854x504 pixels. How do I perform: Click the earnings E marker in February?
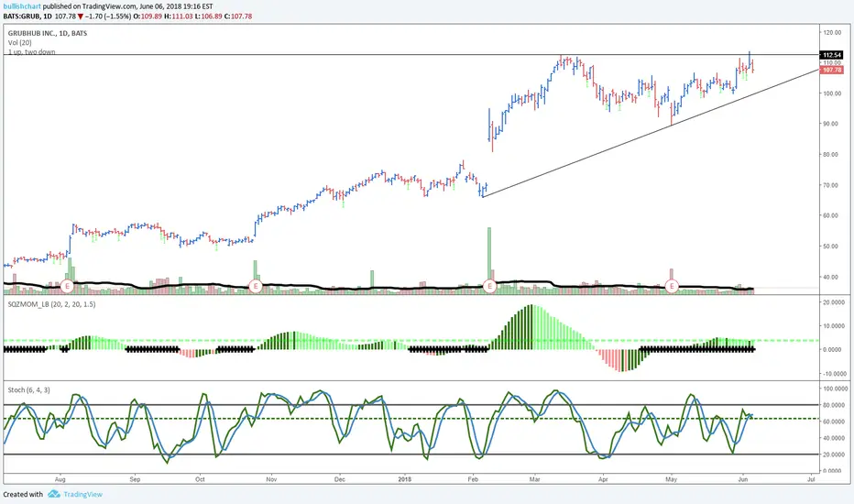(x=489, y=286)
